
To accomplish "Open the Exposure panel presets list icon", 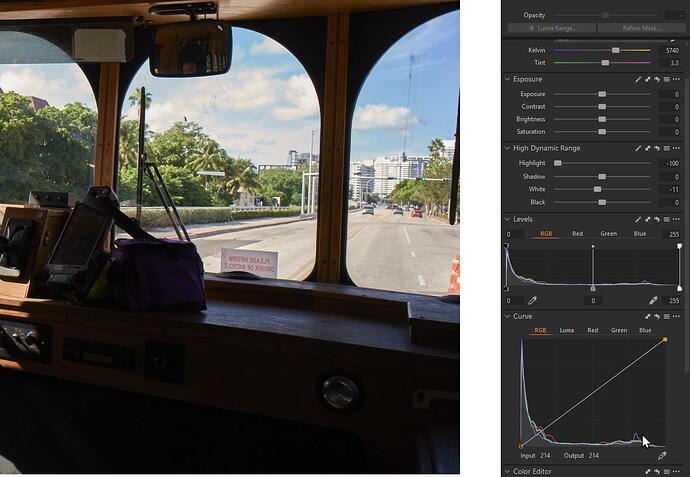I will (667, 79).
